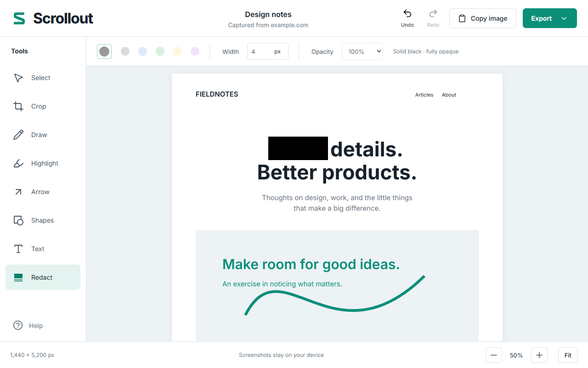Choose the Text tool
Viewport: 588px width, 368px height.
pyautogui.click(x=43, y=249)
